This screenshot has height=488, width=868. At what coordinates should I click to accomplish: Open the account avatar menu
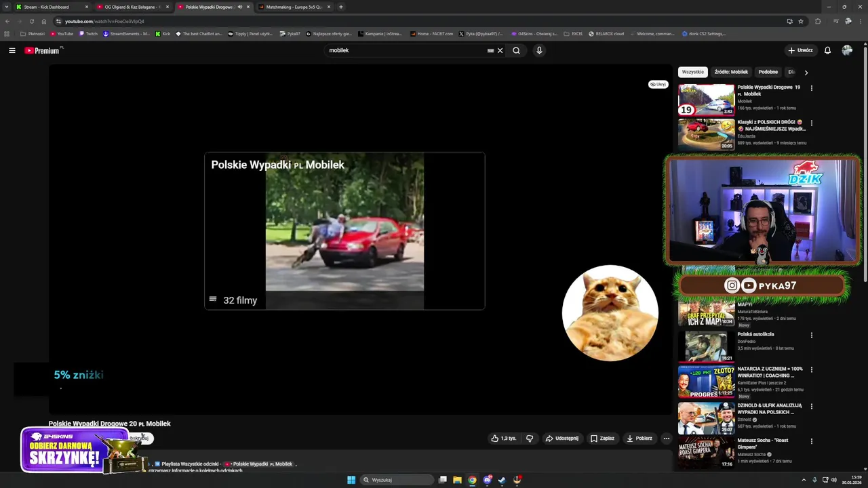(x=847, y=50)
